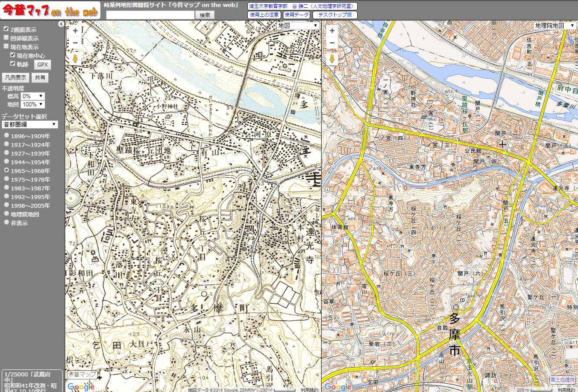Image resolution: width=578 pixels, height=392 pixels.
Task: Zoom out on the right GSI map
Action: click(332, 43)
